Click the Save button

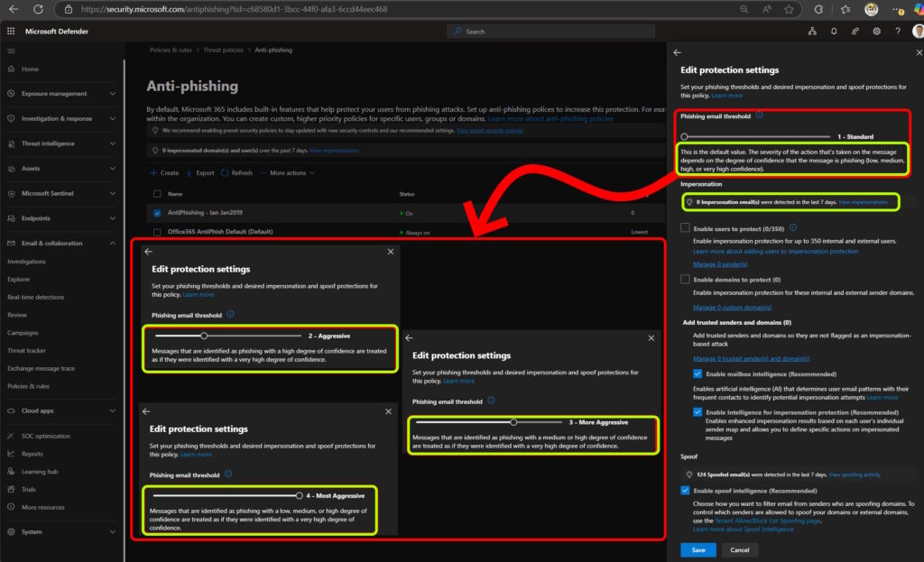coord(698,549)
